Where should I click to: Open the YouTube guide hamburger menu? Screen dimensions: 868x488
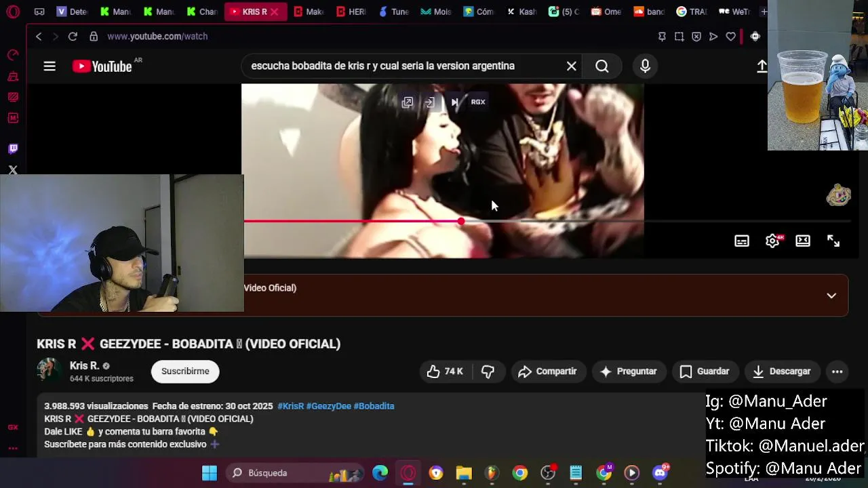(x=50, y=66)
